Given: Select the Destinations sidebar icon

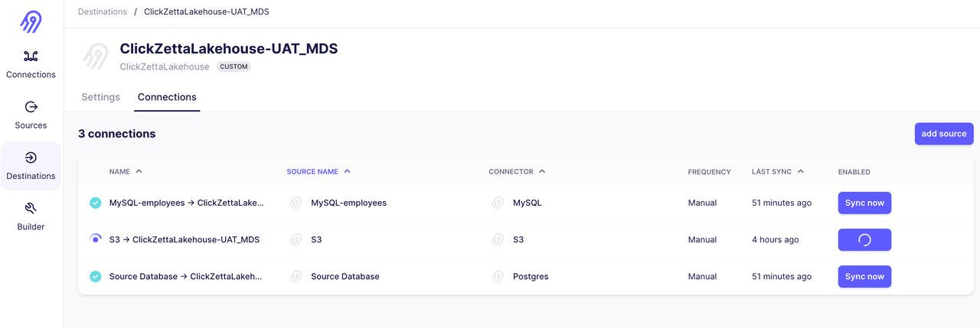Looking at the screenshot, I should (31, 158).
